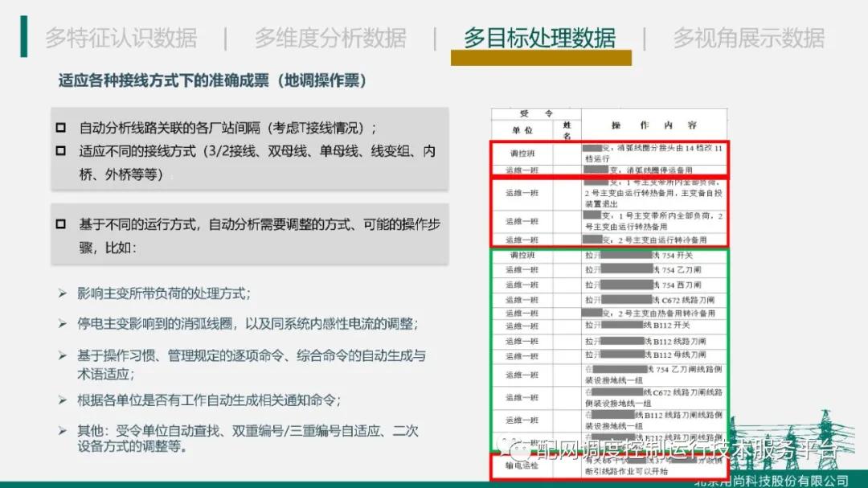Select the 多维度分析数据 heading tab
868x488 pixels.
330,38
